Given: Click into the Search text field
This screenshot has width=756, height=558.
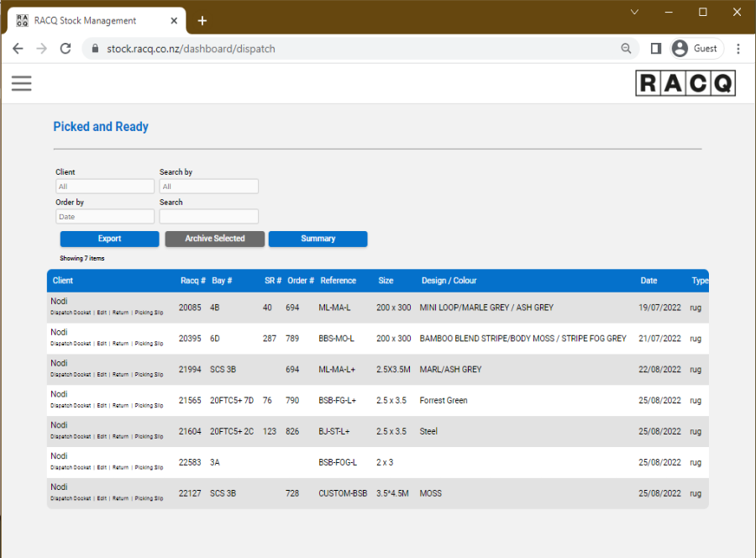Looking at the screenshot, I should 208,217.
